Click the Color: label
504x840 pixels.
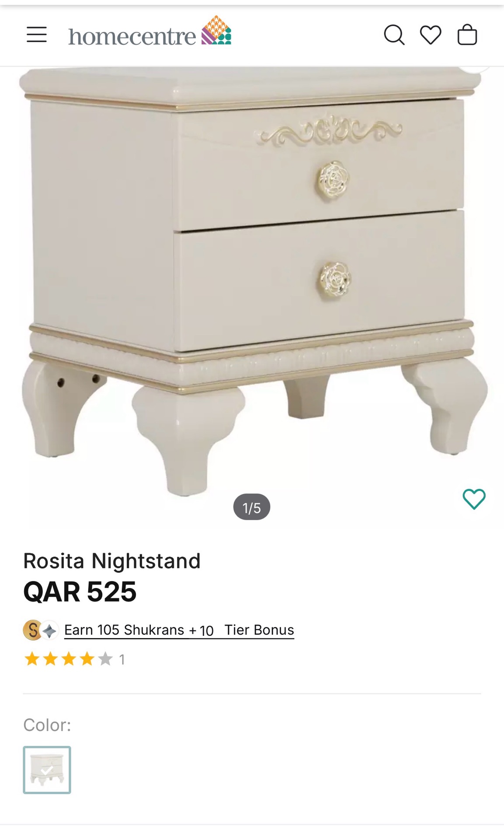point(47,725)
